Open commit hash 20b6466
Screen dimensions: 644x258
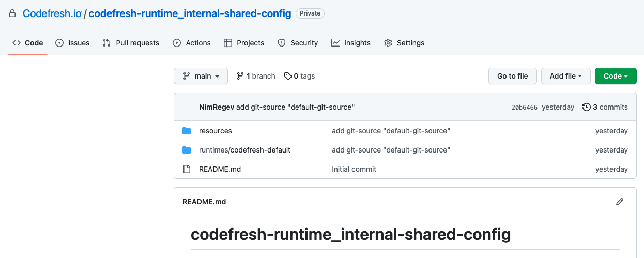point(525,108)
